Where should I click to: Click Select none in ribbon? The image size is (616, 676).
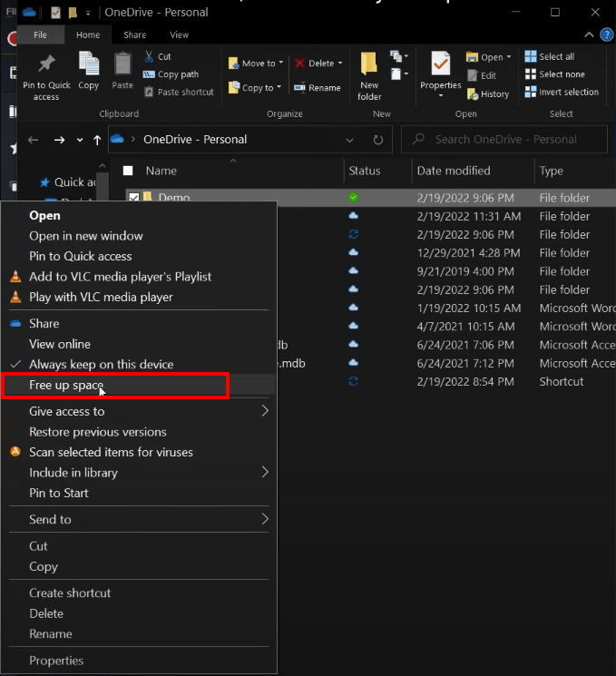pos(555,74)
